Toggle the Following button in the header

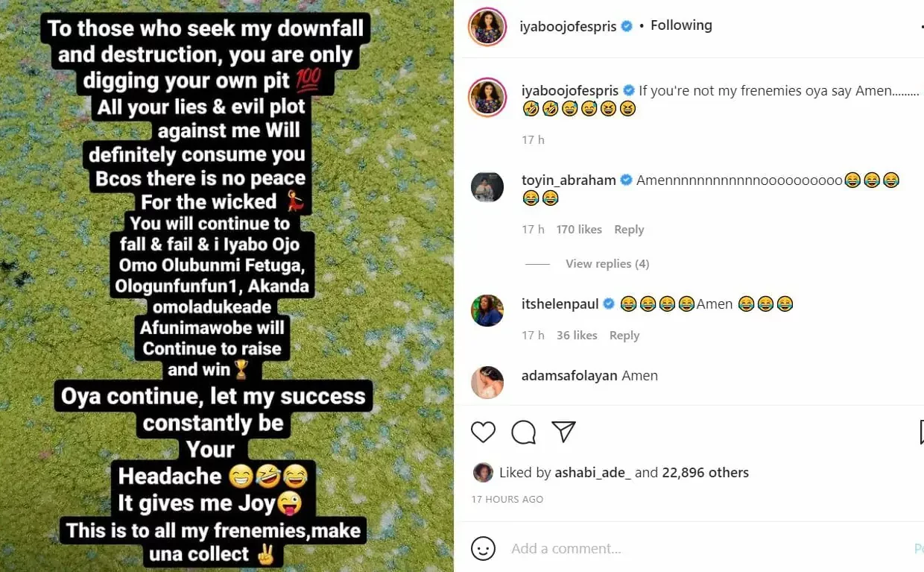681,25
